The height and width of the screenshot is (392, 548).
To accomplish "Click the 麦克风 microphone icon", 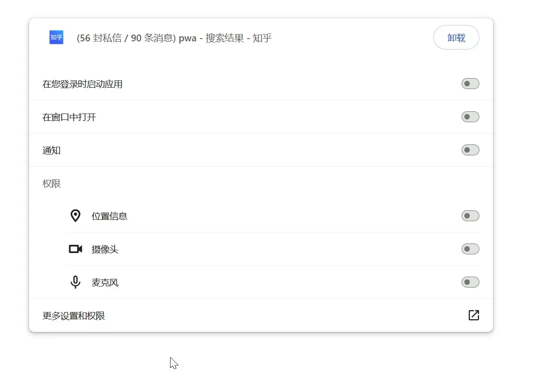I will tap(75, 282).
